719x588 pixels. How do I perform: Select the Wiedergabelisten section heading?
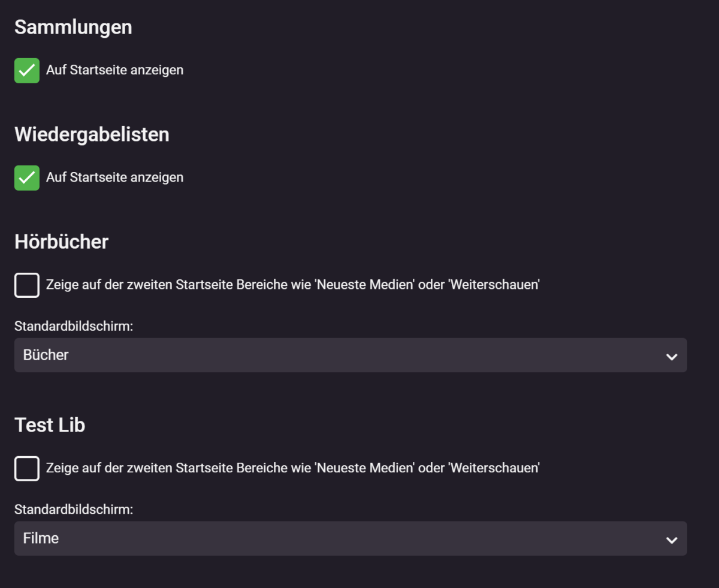(x=92, y=135)
